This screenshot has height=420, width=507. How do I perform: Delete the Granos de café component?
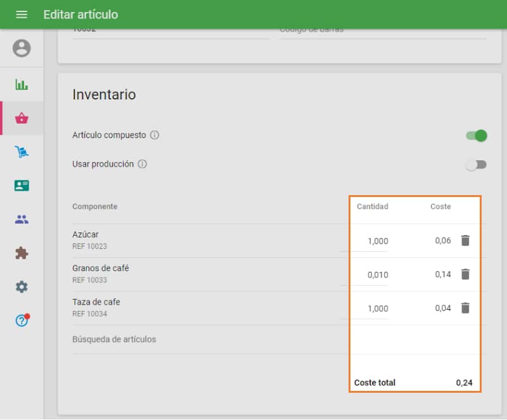pyautogui.click(x=467, y=274)
